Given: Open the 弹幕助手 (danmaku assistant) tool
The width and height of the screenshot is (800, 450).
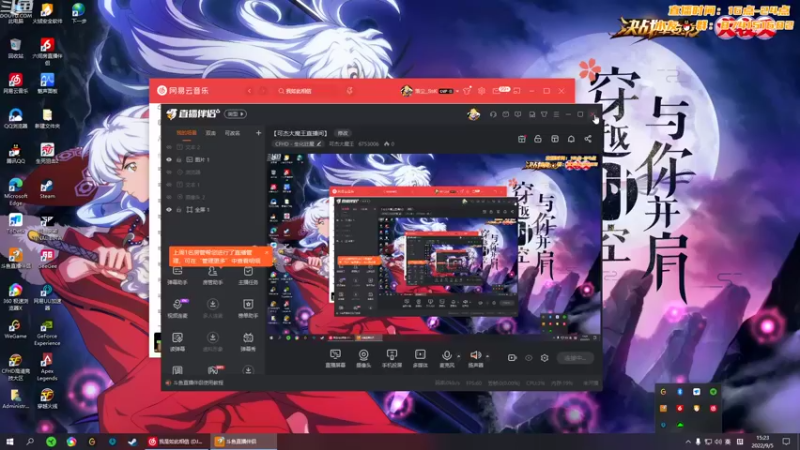Looking at the screenshot, I should click(178, 276).
